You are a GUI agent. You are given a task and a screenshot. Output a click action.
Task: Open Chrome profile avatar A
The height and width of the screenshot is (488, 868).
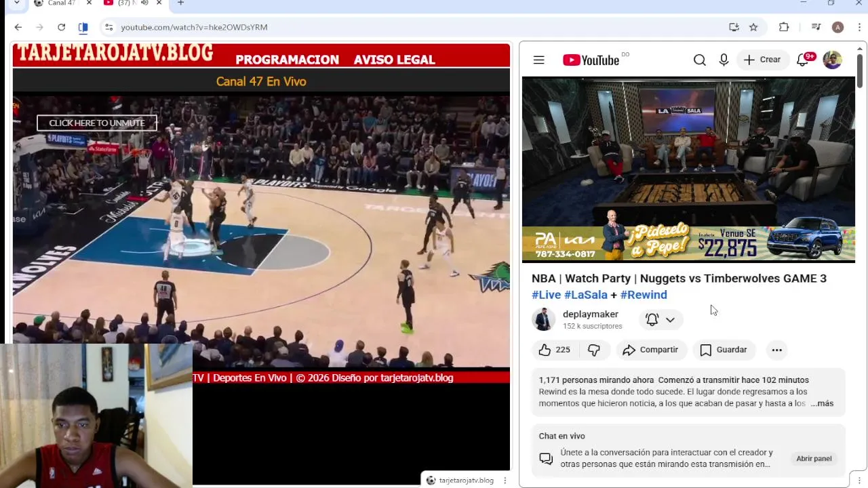tap(837, 27)
